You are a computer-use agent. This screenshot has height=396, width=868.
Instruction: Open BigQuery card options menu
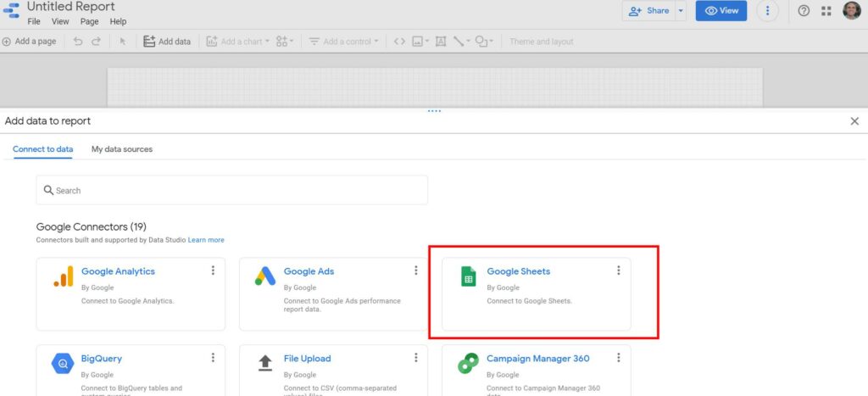pos(213,358)
